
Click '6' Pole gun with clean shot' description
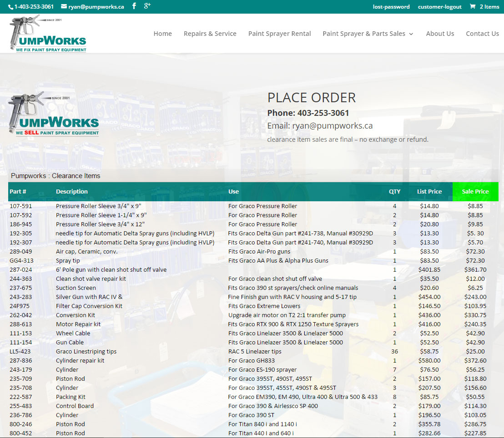111,270
